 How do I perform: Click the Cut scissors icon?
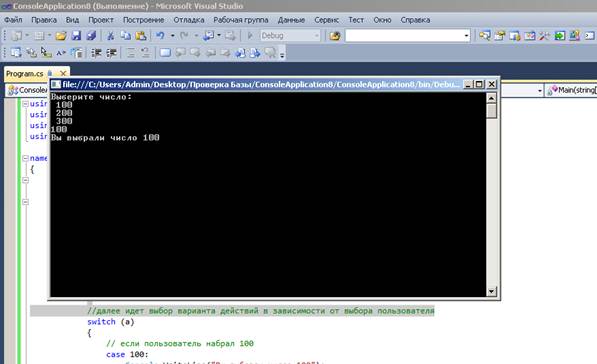point(110,36)
